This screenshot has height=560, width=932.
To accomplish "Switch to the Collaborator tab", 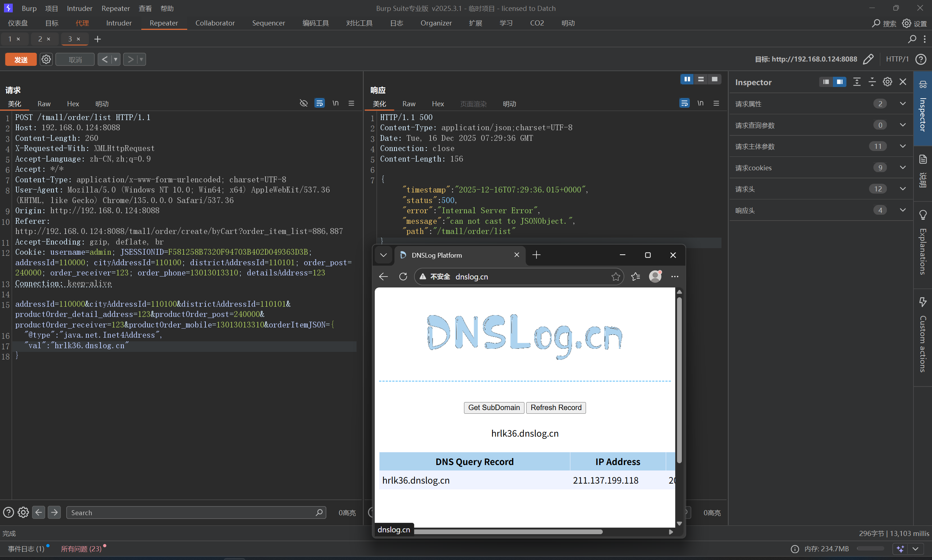I will click(215, 23).
